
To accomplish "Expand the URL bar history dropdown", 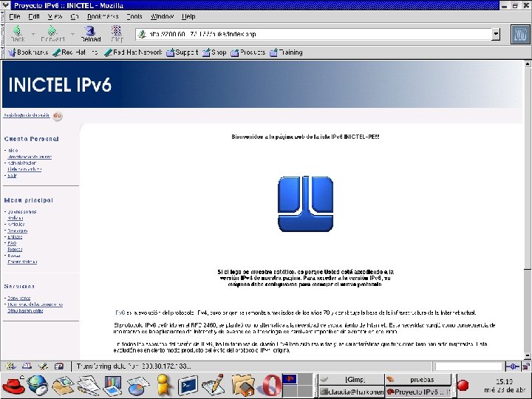I will 496,34.
